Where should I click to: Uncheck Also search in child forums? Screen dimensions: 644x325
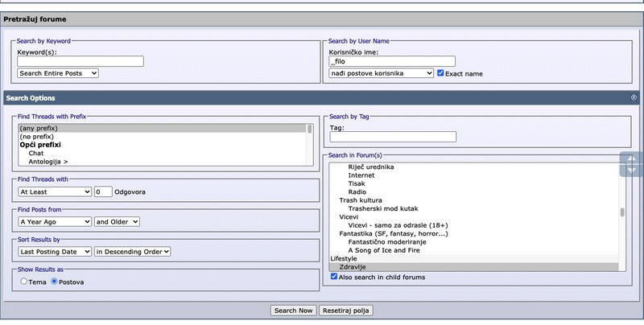tap(334, 277)
